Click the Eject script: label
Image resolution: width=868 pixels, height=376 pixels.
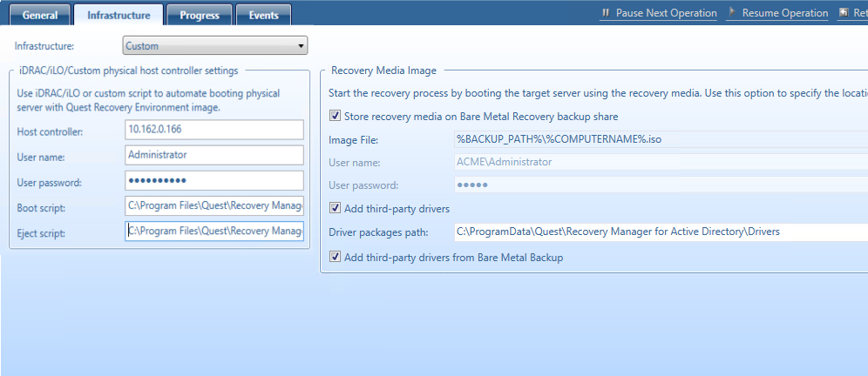coord(42,233)
